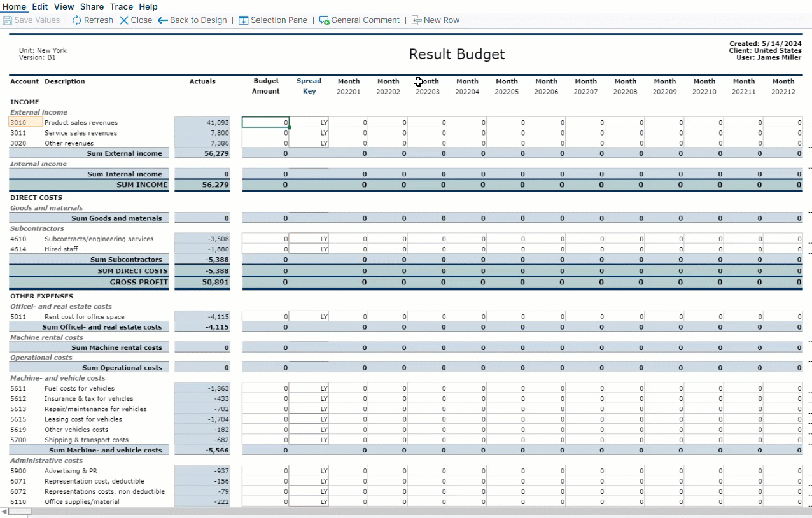Click the Back to Design label
812x518 pixels.
click(199, 20)
